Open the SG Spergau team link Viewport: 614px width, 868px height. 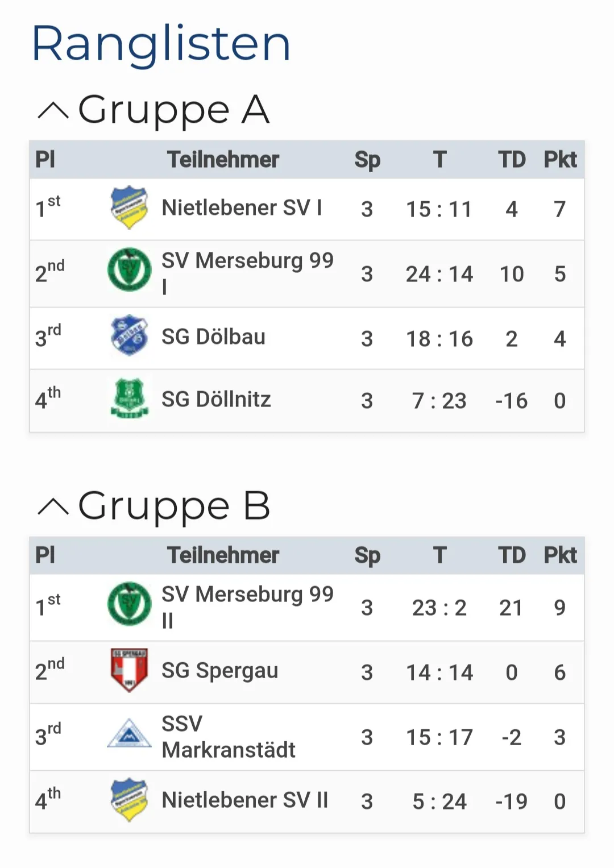tap(220, 671)
